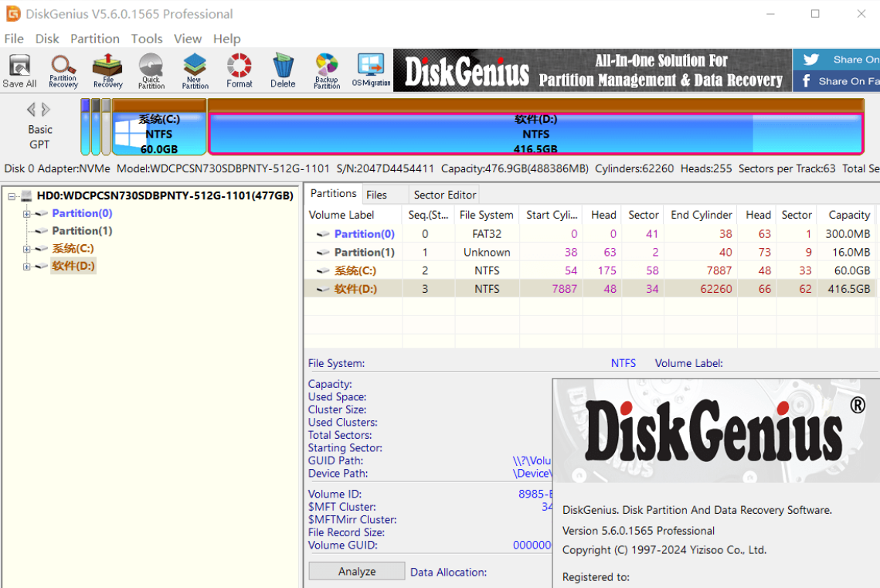Launch the File Recovery tool
Image resolution: width=880 pixels, height=588 pixels.
(x=107, y=70)
